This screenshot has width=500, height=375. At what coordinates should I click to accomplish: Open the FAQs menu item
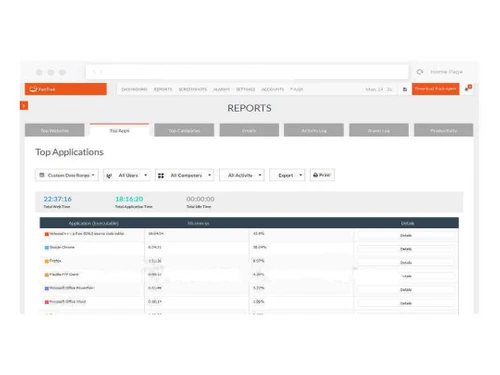tap(297, 89)
